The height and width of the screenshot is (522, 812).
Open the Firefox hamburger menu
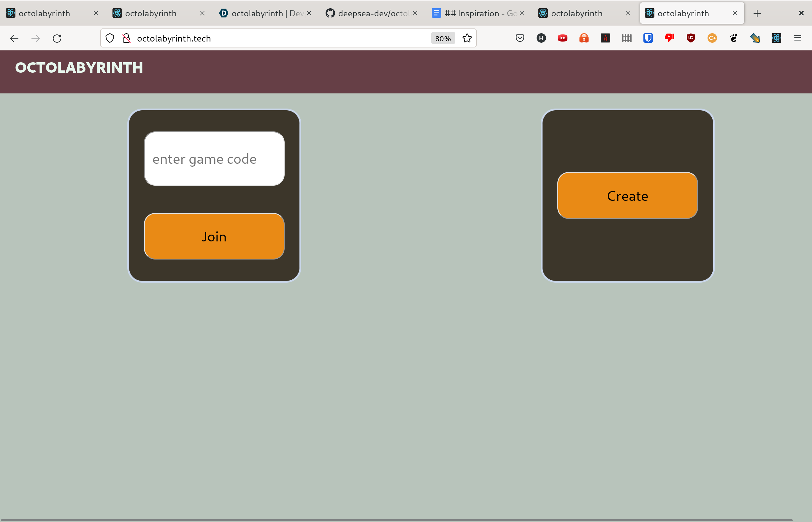797,38
